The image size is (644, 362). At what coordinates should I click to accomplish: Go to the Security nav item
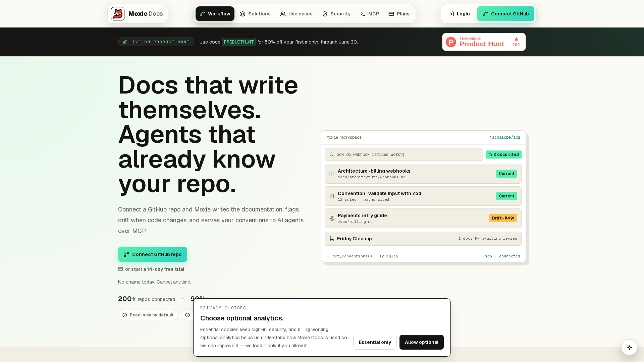tap(336, 14)
